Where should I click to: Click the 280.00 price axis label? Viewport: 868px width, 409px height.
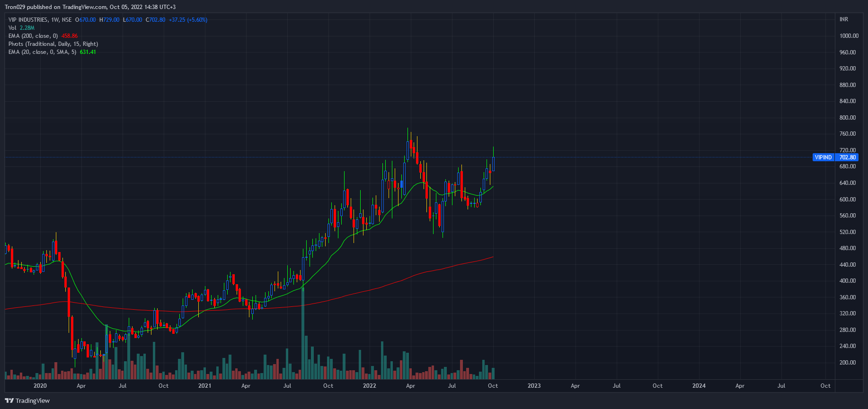[x=848, y=330]
